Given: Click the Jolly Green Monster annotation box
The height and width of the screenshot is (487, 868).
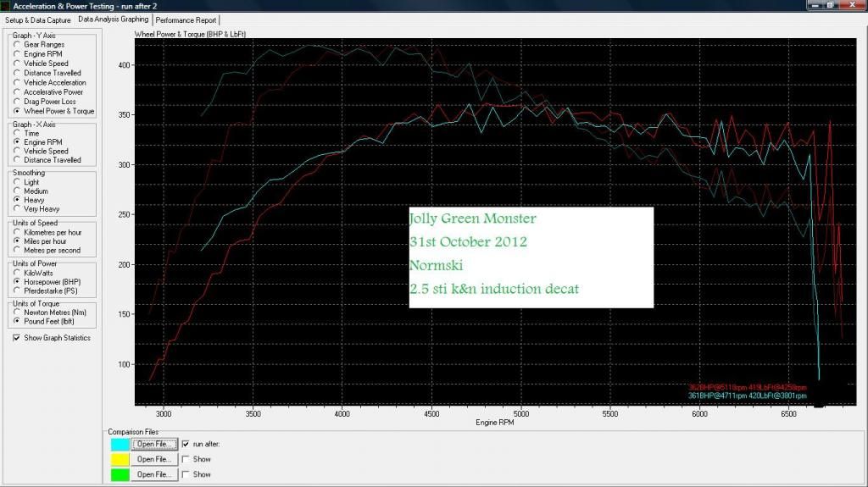Looking at the screenshot, I should click(531, 257).
